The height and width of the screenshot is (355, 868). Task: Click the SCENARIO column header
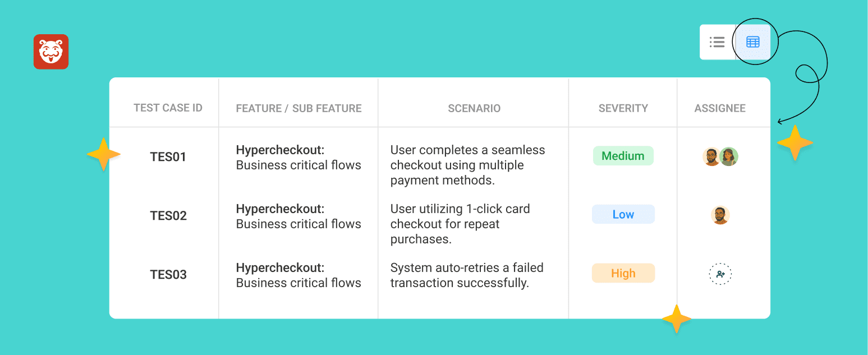[474, 108]
